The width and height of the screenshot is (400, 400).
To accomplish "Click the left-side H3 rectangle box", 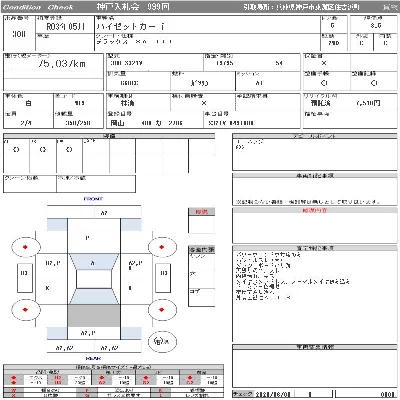I will pos(25,278).
